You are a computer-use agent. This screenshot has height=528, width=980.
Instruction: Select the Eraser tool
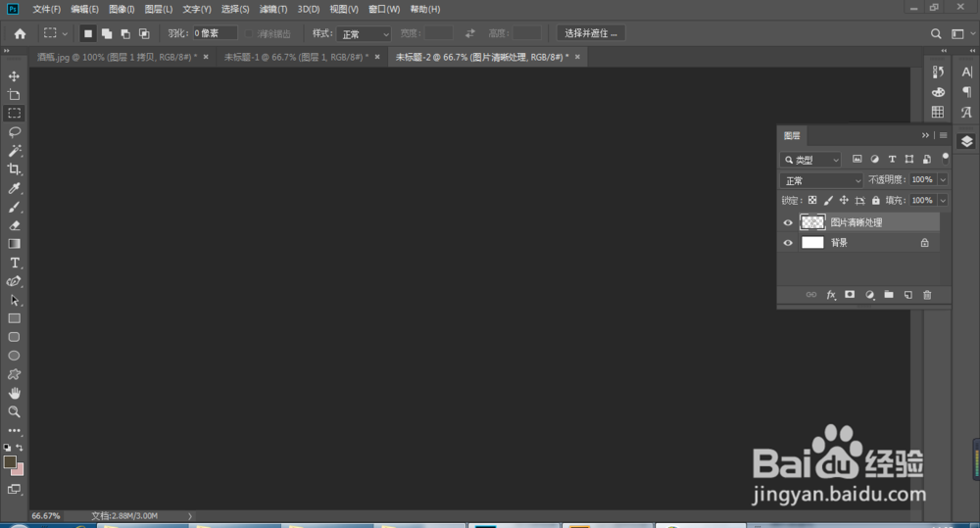click(x=14, y=225)
